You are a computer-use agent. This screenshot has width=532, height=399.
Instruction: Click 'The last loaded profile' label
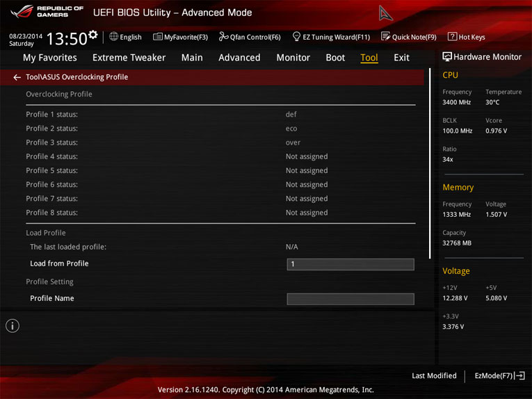(x=68, y=247)
